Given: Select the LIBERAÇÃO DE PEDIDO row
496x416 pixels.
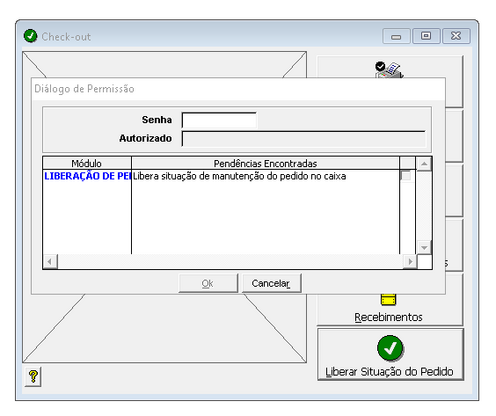Looking at the screenshot, I should pos(221,176).
